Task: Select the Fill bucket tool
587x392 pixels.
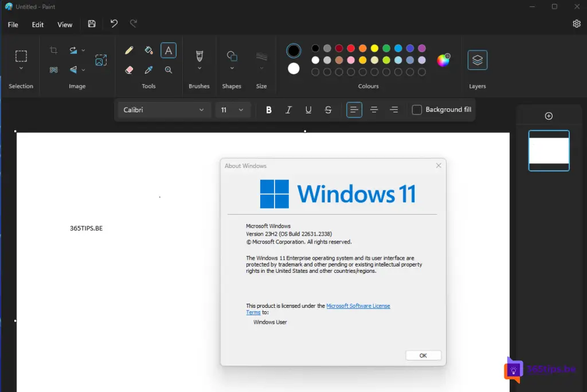Action: (148, 50)
